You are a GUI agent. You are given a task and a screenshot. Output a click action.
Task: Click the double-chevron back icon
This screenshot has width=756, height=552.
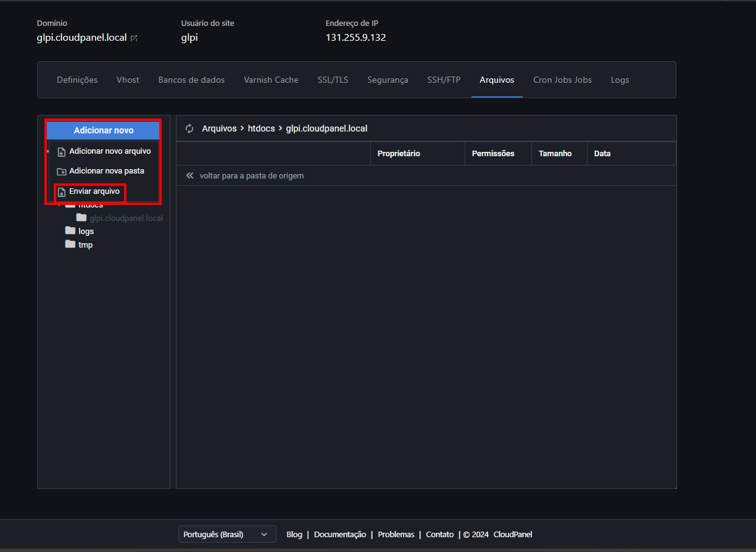coord(189,175)
